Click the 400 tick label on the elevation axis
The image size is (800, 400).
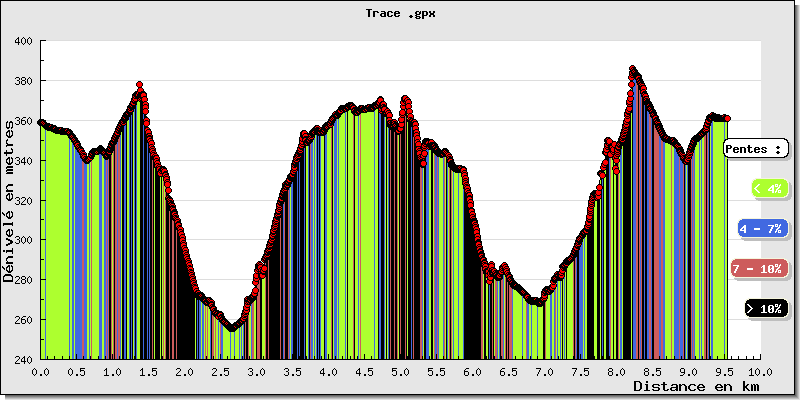[x=24, y=41]
